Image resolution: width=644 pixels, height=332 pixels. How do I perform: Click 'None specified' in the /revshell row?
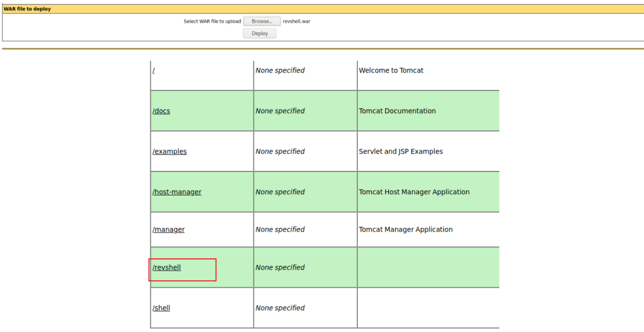click(x=280, y=267)
